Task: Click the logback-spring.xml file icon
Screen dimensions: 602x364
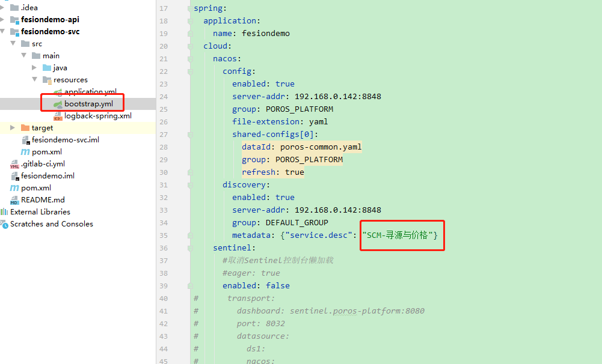Action: point(58,116)
